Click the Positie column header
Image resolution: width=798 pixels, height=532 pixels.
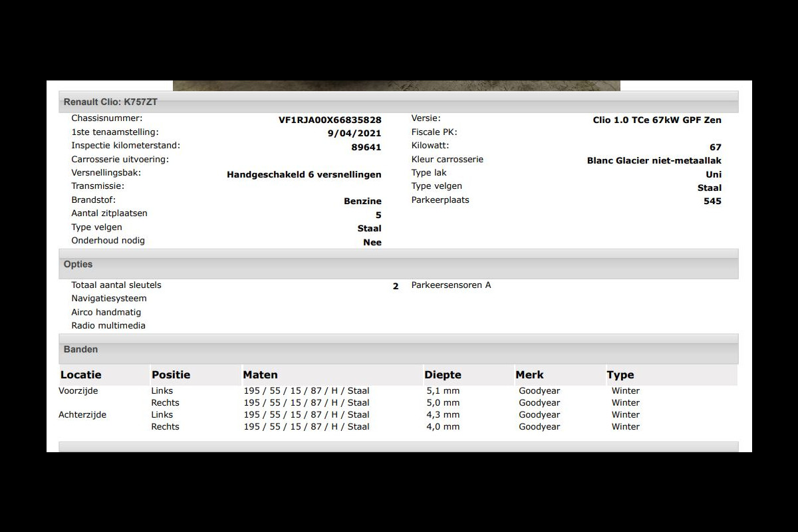[x=171, y=375]
